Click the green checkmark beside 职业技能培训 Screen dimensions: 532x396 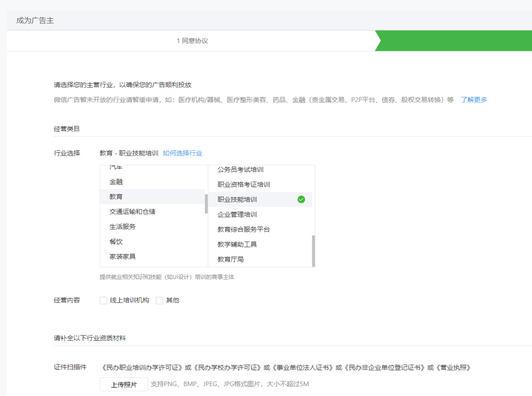(301, 199)
